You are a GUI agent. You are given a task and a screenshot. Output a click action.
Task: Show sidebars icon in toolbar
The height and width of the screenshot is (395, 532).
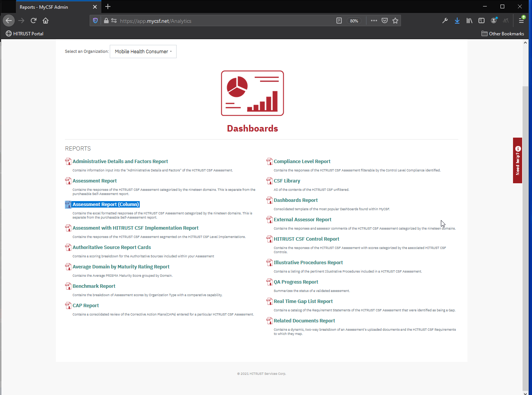click(x=481, y=21)
